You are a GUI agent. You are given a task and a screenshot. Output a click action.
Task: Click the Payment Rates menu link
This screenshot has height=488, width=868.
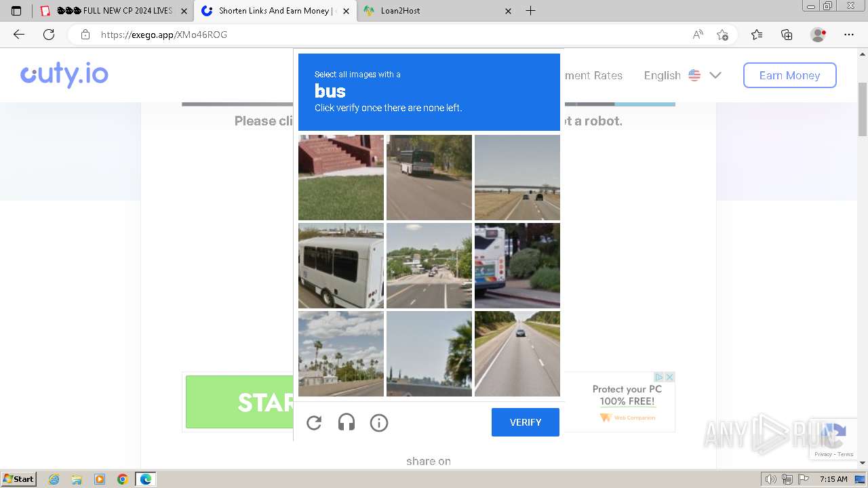coord(593,75)
